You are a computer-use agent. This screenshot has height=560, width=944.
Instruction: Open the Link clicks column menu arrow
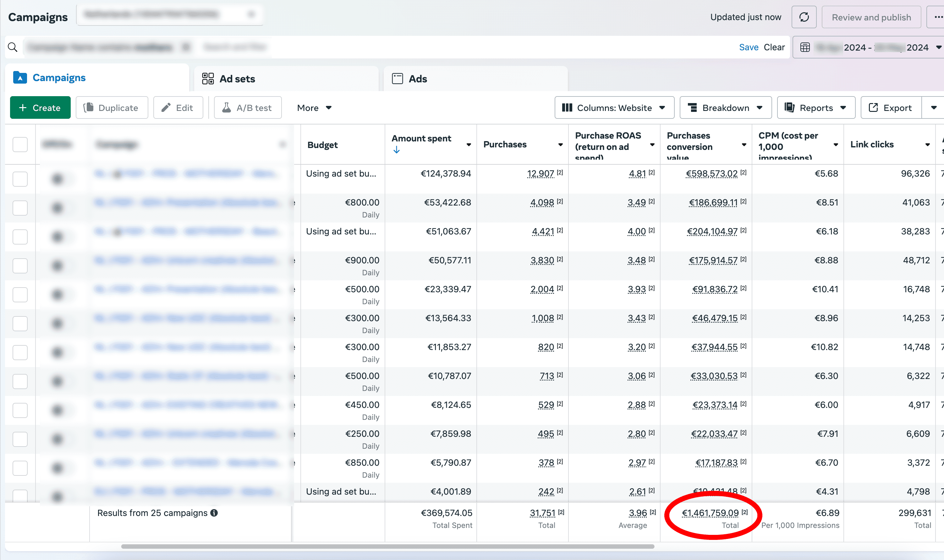[927, 145]
